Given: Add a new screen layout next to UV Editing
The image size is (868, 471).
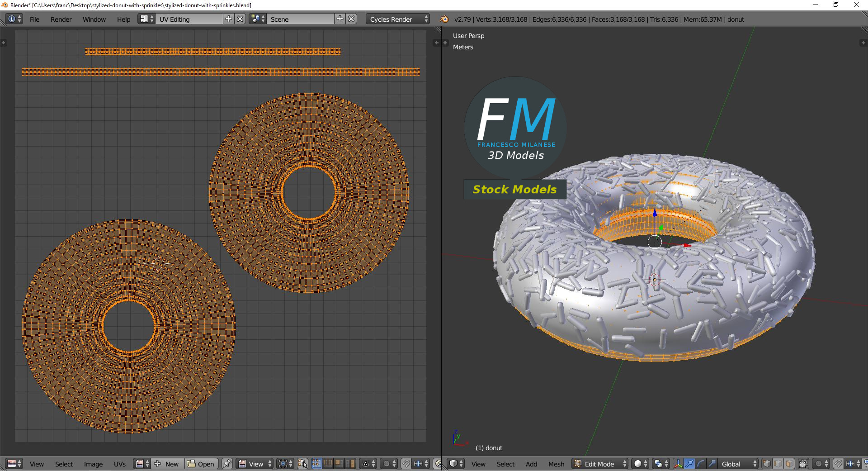Looking at the screenshot, I should click(229, 19).
